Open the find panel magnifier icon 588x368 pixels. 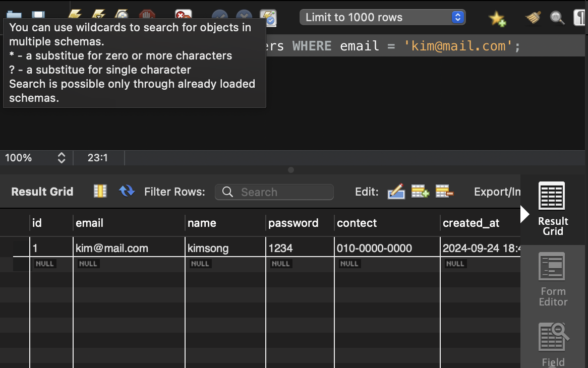557,18
